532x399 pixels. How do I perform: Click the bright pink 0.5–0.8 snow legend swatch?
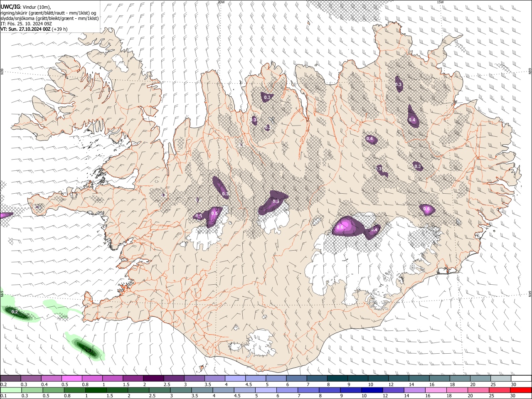tap(71, 378)
